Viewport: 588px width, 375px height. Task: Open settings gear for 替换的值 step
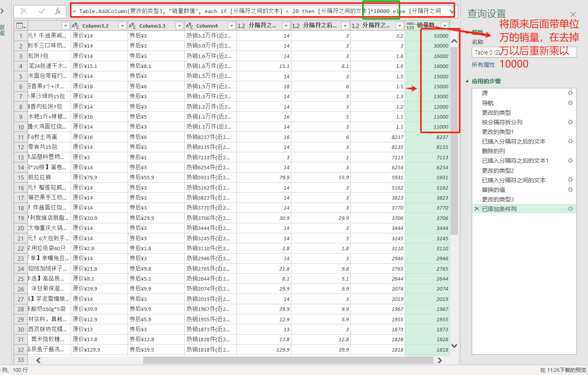point(570,190)
